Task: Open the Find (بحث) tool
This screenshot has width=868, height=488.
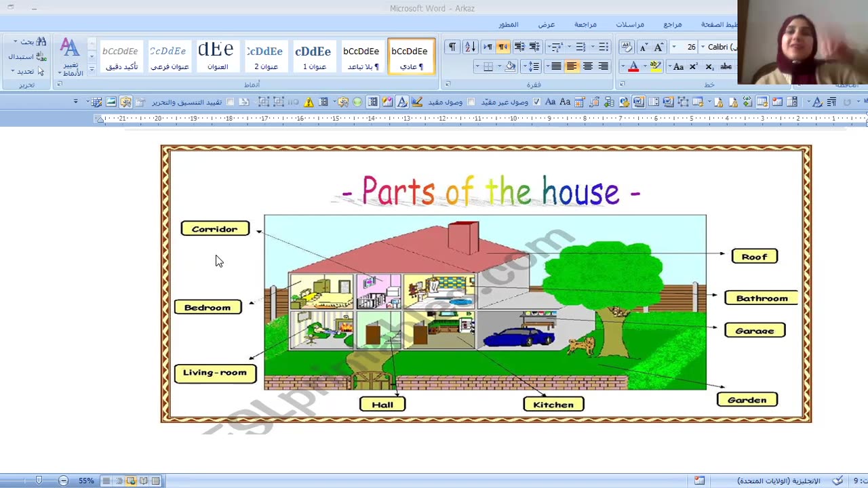Action: [32, 42]
